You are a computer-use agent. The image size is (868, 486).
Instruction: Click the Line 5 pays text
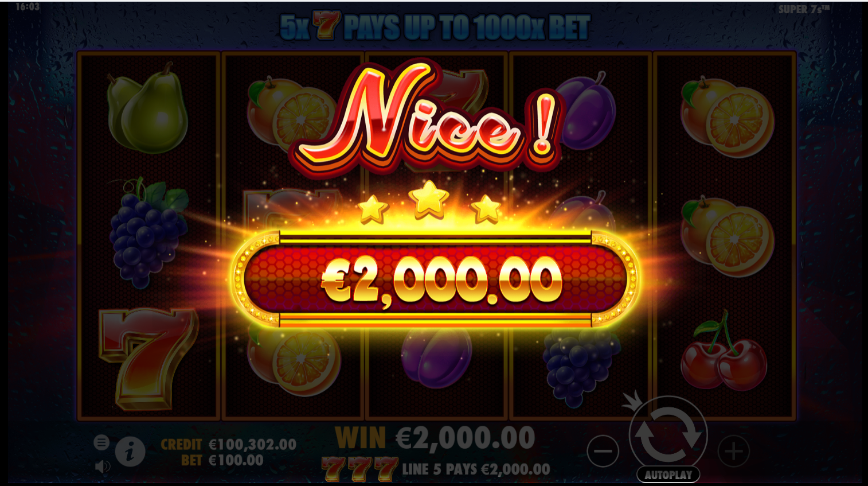click(476, 469)
